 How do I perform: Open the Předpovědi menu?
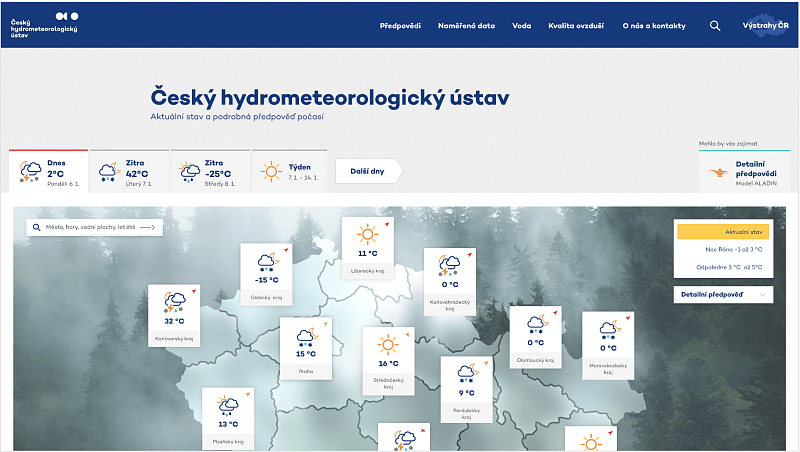[400, 25]
